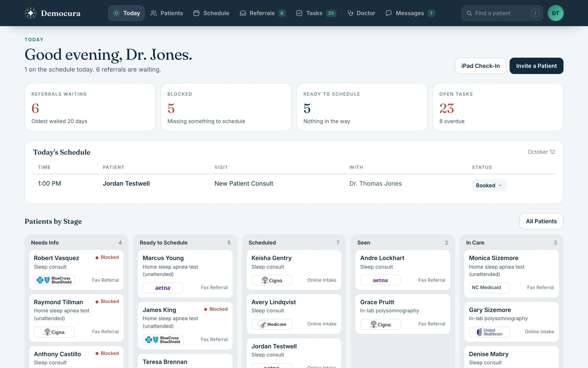The height and width of the screenshot is (368, 588).
Task: Open the All Patients button
Action: click(x=541, y=221)
